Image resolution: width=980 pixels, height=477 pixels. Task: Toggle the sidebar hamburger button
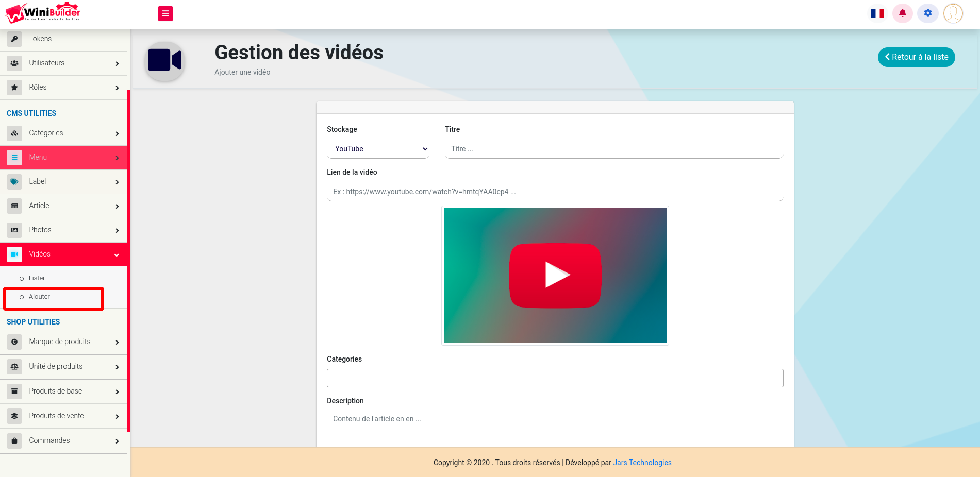[x=165, y=13]
